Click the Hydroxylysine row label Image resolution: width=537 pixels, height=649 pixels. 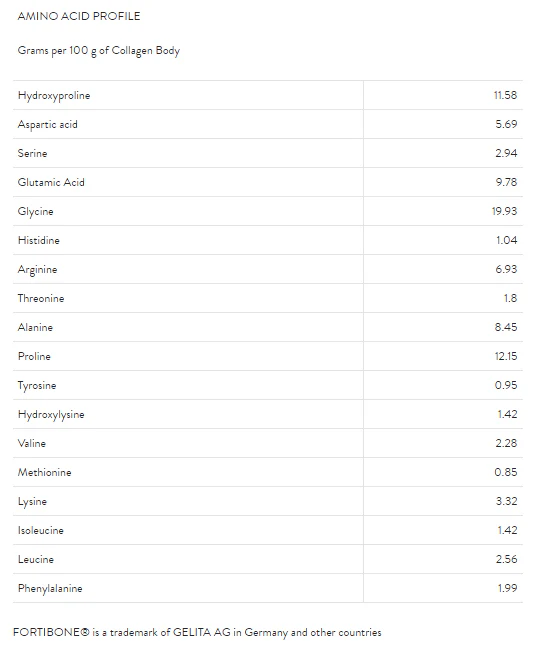point(51,414)
